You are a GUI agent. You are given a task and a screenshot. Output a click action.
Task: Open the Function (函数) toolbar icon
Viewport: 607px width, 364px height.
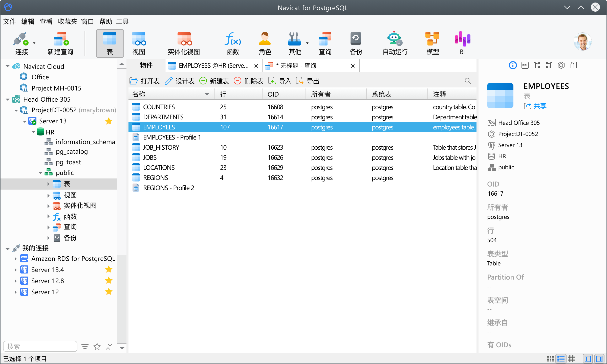233,43
